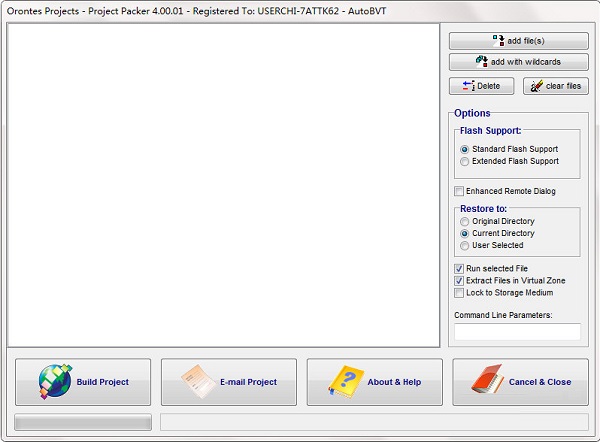Click the clear files button

point(556,86)
